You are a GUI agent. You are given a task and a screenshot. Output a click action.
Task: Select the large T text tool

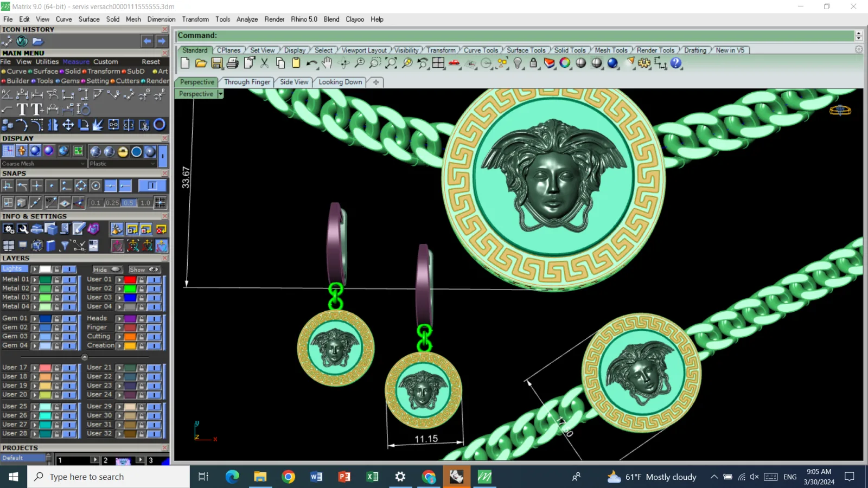(22, 110)
